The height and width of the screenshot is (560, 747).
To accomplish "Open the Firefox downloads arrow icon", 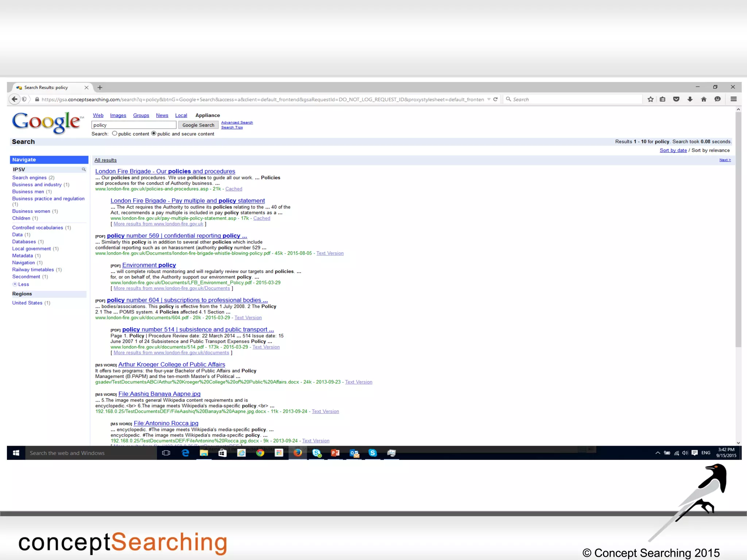I will (x=690, y=99).
